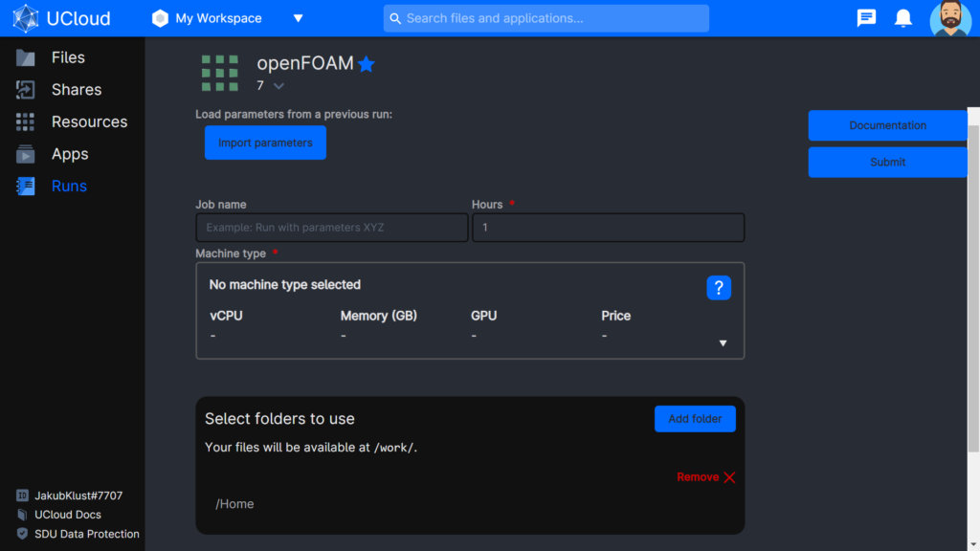980x551 pixels.
Task: Toggle the openFOAM favorite star
Action: 367,64
